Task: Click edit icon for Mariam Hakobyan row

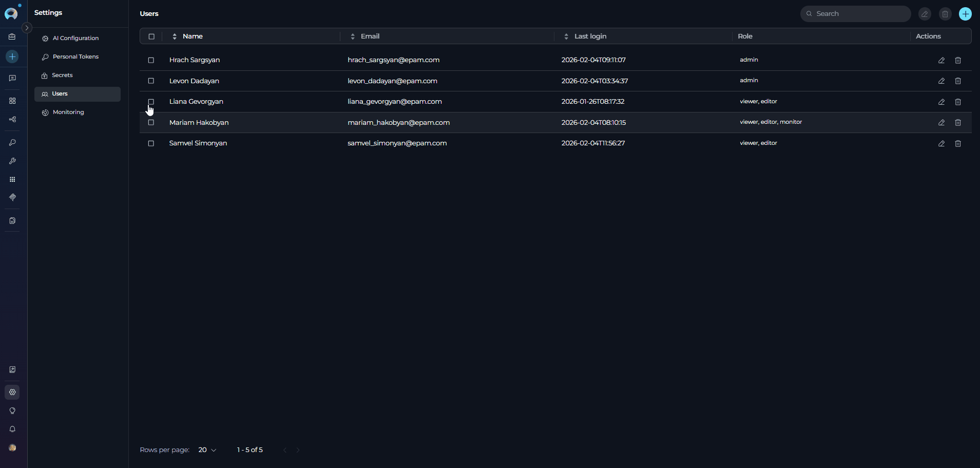Action: 941,123
